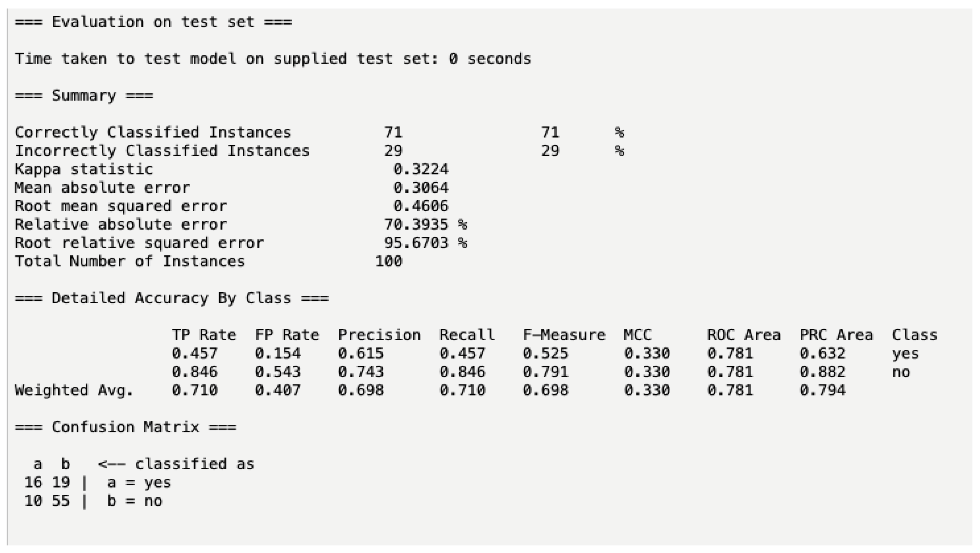The height and width of the screenshot is (553, 980).
Task: Click the 'ROC Area' column header
Action: [x=744, y=335]
